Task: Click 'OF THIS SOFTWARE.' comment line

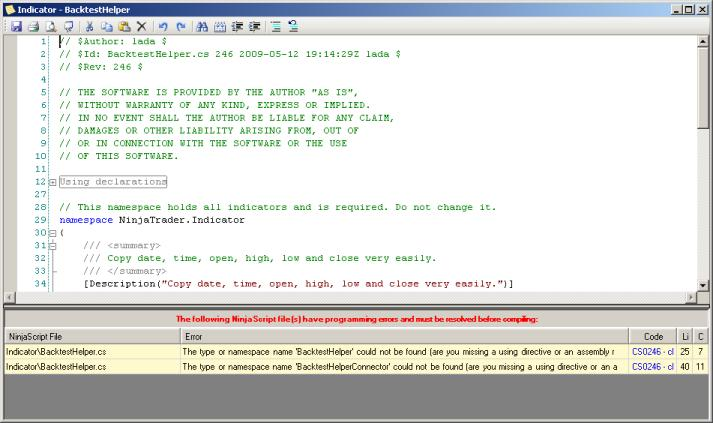Action: point(119,156)
